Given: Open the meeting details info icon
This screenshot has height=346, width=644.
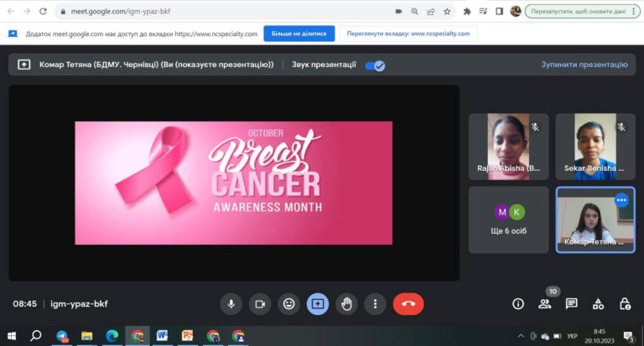Looking at the screenshot, I should pyautogui.click(x=518, y=303).
